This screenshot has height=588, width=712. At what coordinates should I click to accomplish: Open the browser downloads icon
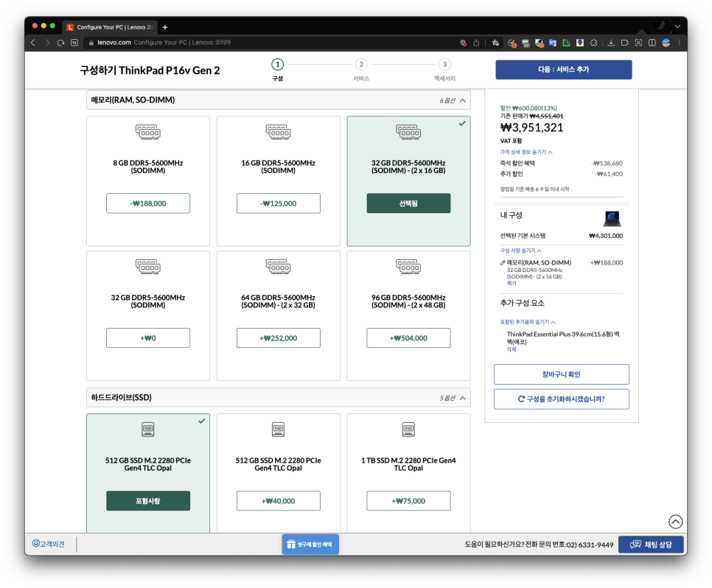(611, 43)
